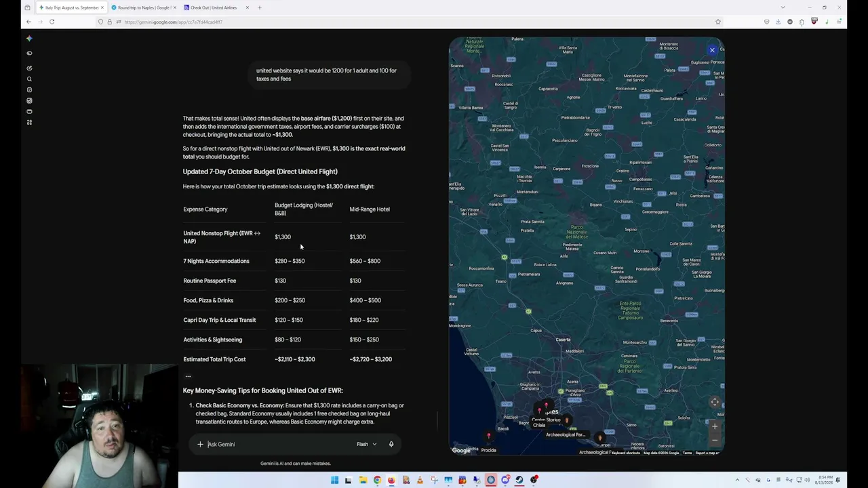The image size is (868, 488).
Task: Show hidden system tray icons chevron
Action: (x=737, y=480)
